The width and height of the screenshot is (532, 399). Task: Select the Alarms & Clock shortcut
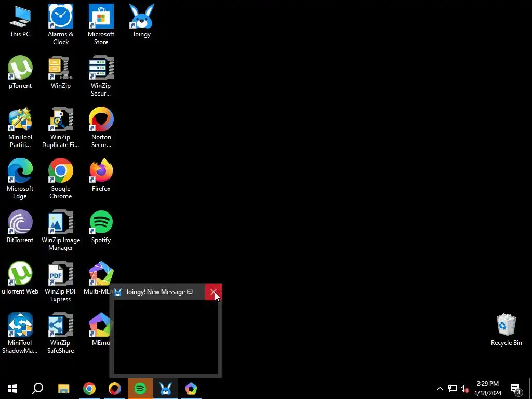tap(61, 24)
